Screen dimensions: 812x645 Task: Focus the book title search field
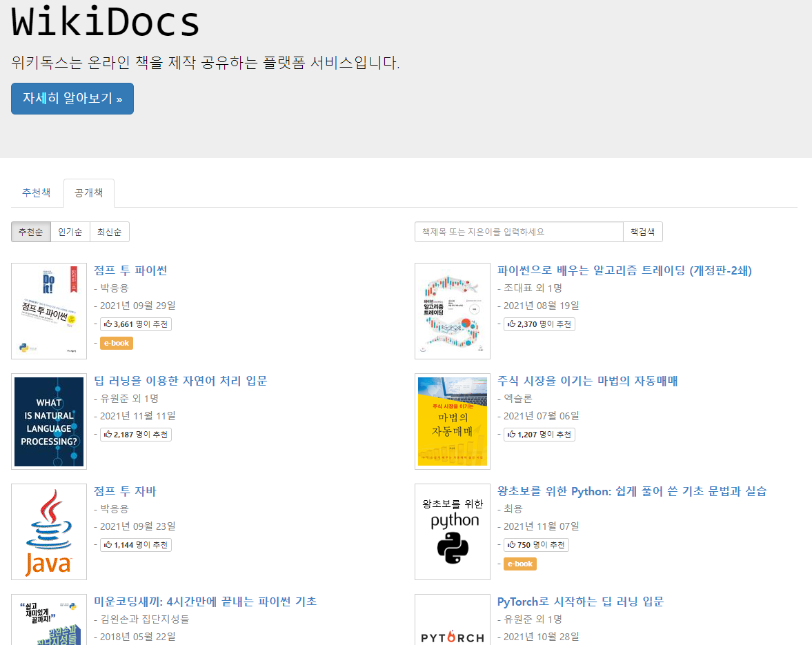coord(519,232)
